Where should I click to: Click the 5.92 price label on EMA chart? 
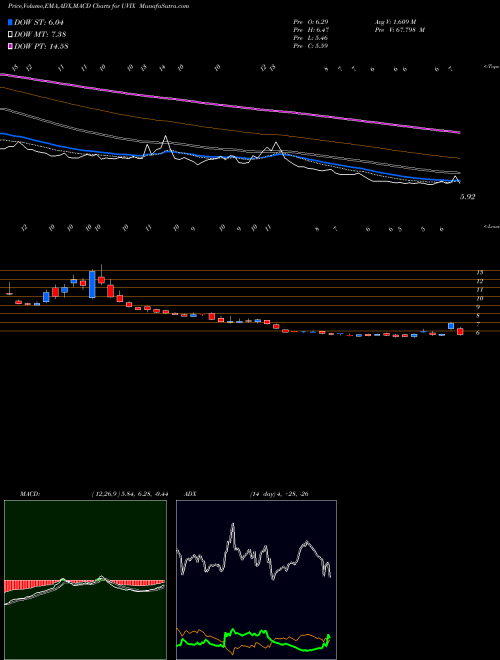click(467, 197)
